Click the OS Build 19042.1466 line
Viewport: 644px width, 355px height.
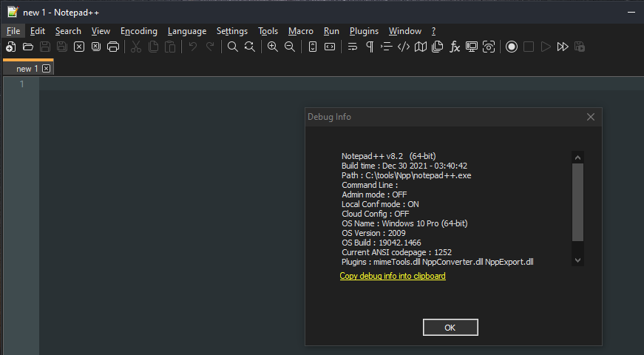381,243
